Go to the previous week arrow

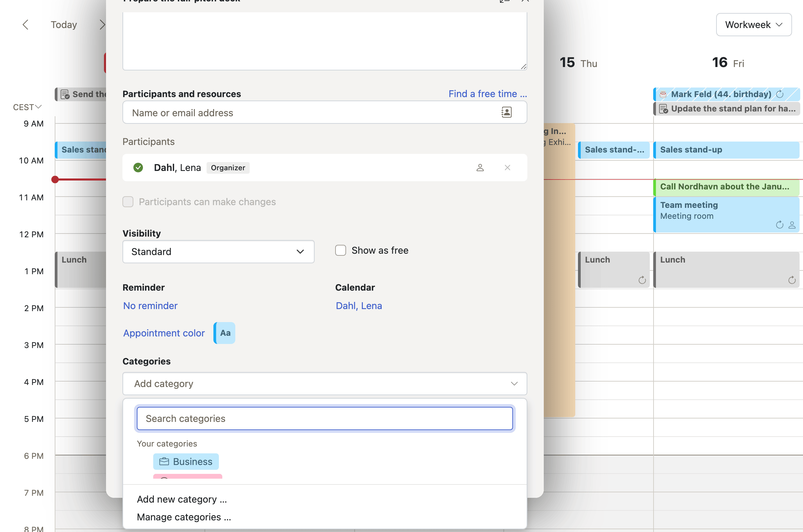(x=25, y=25)
